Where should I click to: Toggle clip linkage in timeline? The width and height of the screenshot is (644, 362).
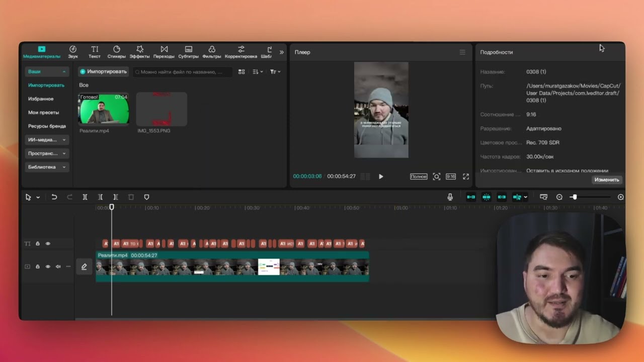502,197
